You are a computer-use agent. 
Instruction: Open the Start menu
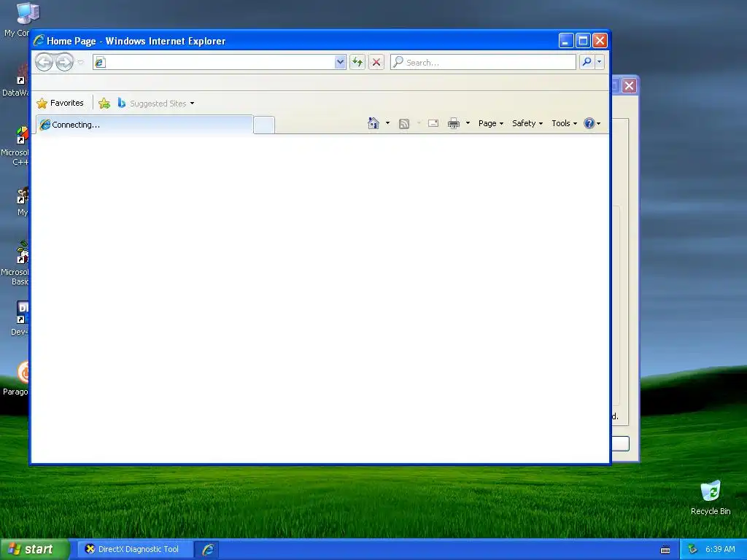coord(34,549)
